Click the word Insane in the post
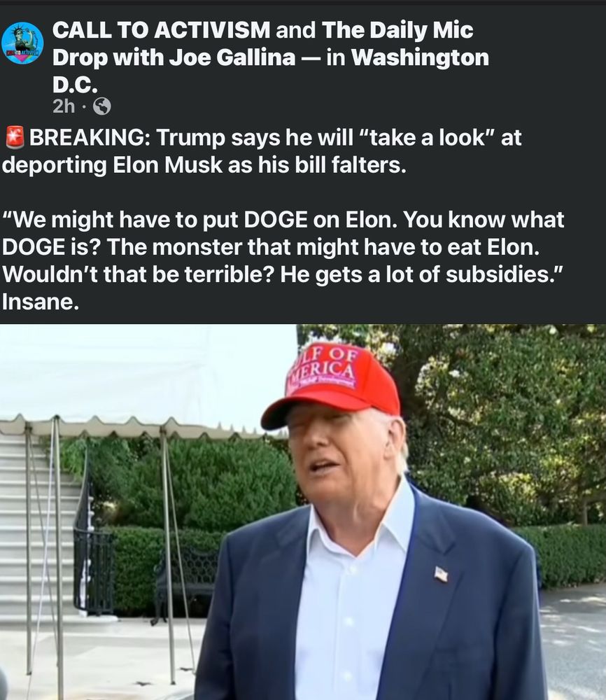Image resolution: width=606 pixels, height=700 pixels. pos(40,302)
